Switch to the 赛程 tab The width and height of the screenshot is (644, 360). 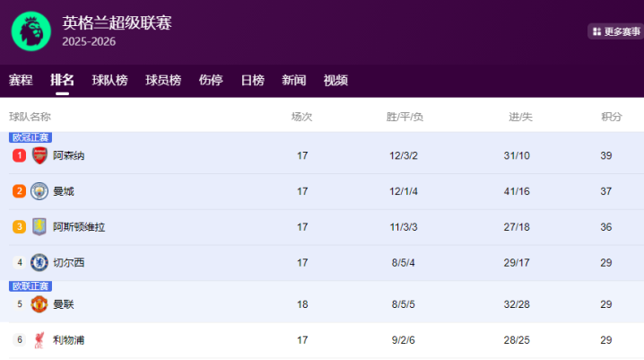click(x=21, y=80)
